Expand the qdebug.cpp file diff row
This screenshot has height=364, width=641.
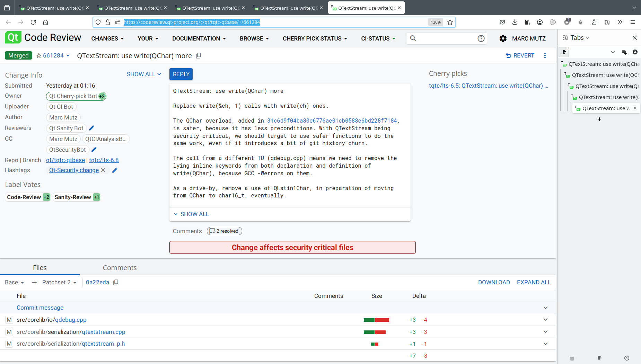(545, 320)
